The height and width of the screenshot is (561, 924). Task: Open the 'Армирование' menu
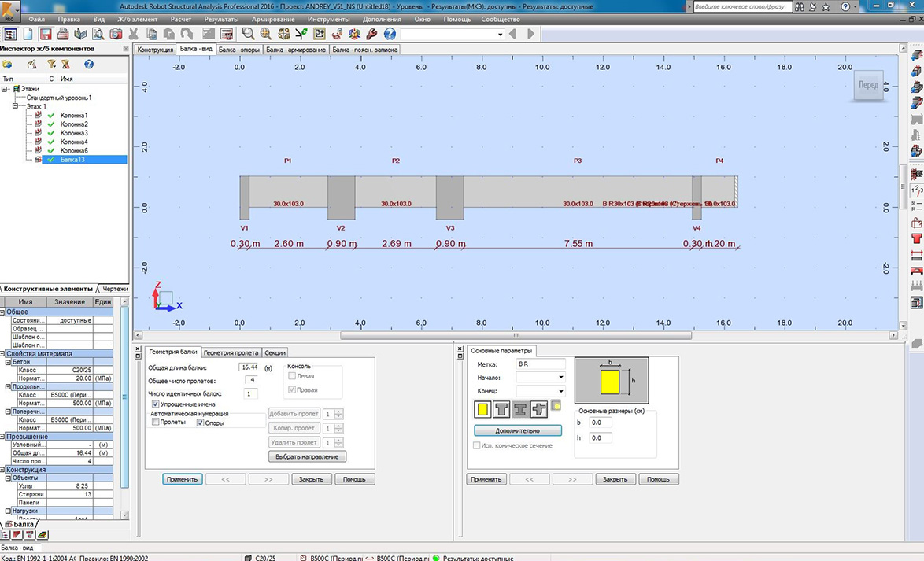point(273,19)
